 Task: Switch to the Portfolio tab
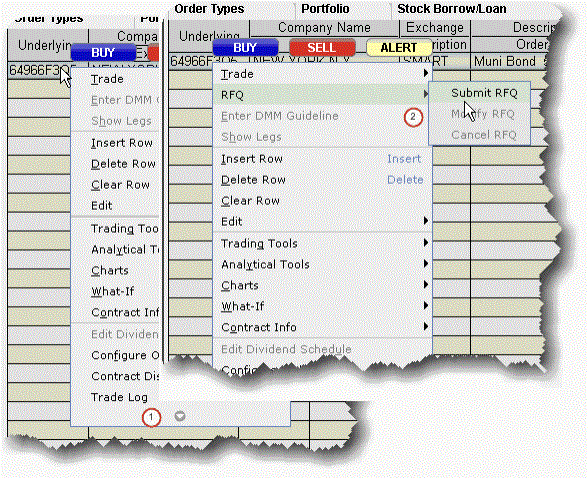325,9
